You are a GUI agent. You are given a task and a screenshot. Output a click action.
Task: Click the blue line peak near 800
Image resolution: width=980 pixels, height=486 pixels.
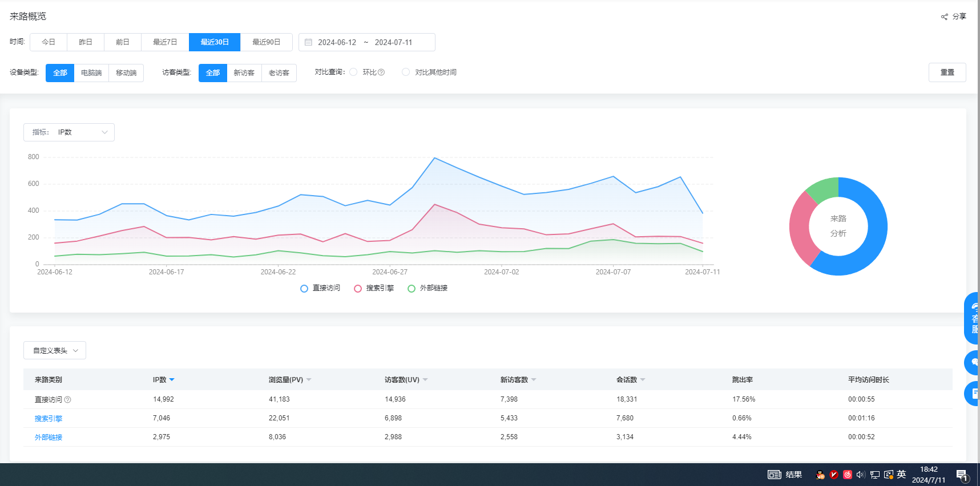[x=434, y=158]
